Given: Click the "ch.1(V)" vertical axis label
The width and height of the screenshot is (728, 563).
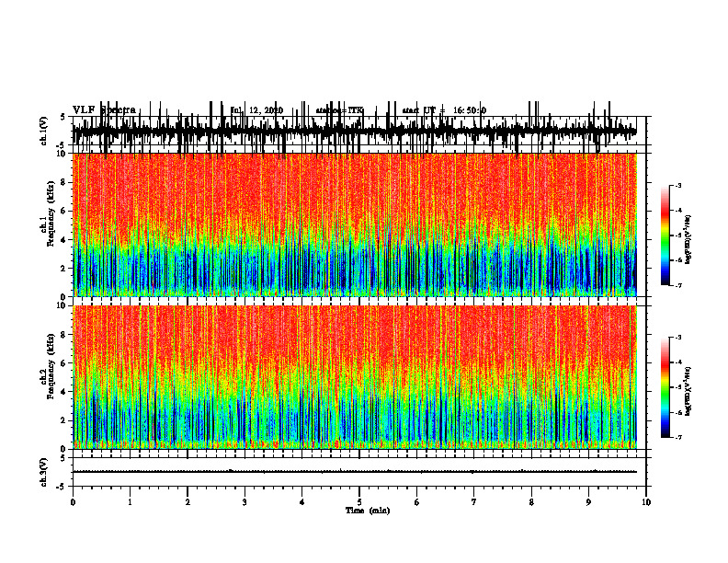Looking at the screenshot, I should [44, 131].
